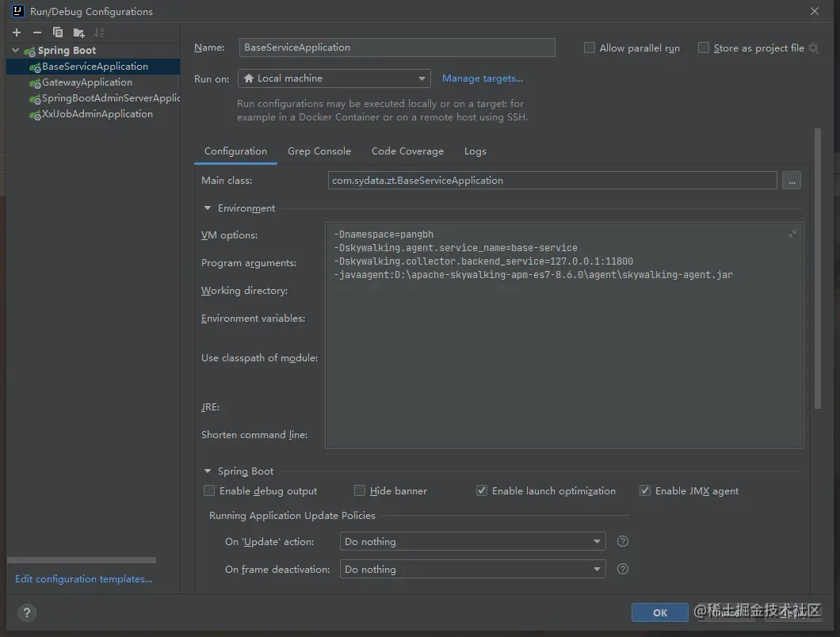The height and width of the screenshot is (637, 840).
Task: Toggle Hide banner checkbox
Action: (x=360, y=490)
